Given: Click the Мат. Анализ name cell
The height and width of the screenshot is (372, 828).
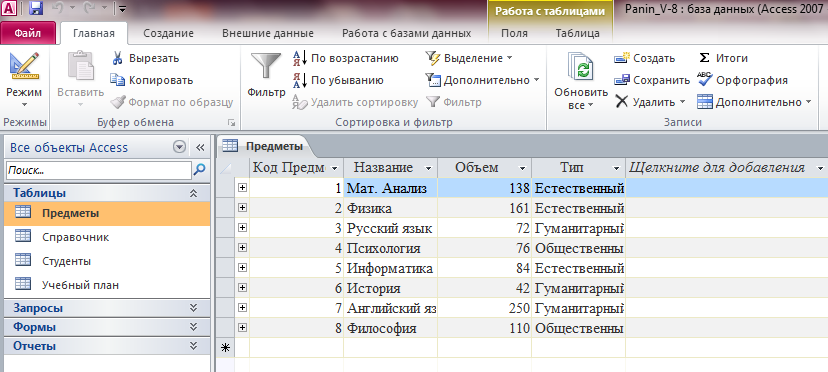Looking at the screenshot, I should (390, 188).
